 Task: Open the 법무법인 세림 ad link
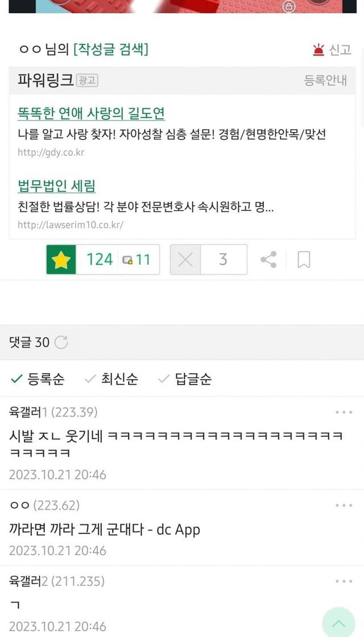pyautogui.click(x=57, y=187)
